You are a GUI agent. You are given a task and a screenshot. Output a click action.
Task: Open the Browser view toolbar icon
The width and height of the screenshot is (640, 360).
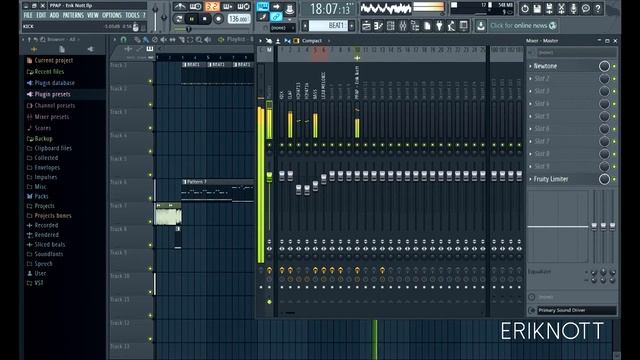[x=415, y=26]
